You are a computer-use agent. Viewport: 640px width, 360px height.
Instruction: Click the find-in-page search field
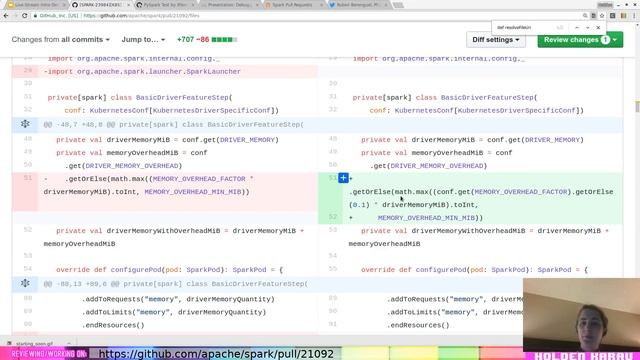pyautogui.click(x=525, y=27)
